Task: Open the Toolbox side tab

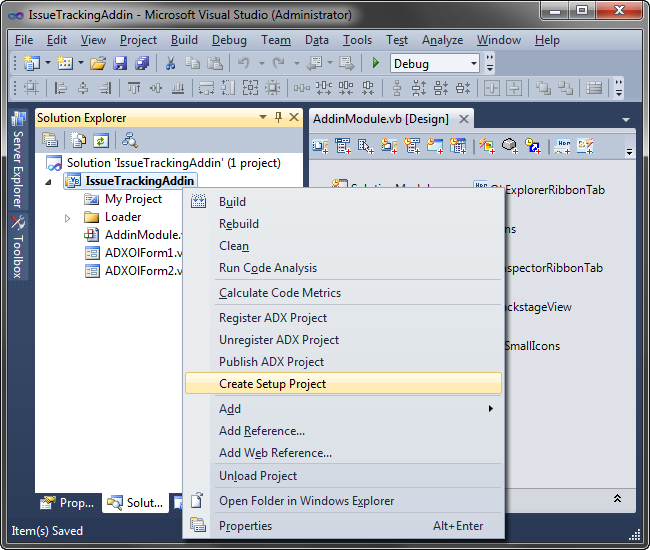Action: point(18,247)
